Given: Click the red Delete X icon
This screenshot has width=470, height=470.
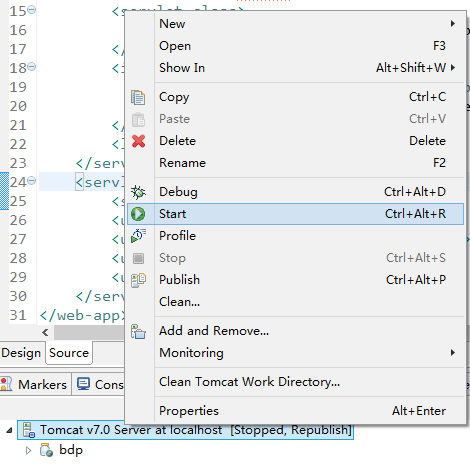Looking at the screenshot, I should tap(138, 141).
